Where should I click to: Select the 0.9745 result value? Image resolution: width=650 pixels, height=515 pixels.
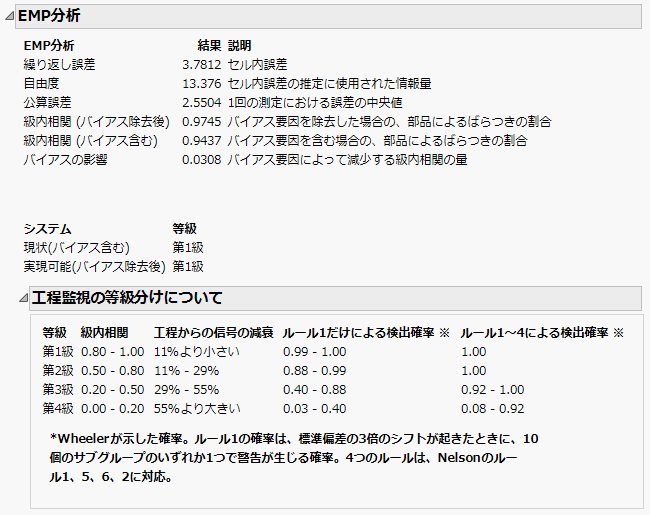[201, 121]
